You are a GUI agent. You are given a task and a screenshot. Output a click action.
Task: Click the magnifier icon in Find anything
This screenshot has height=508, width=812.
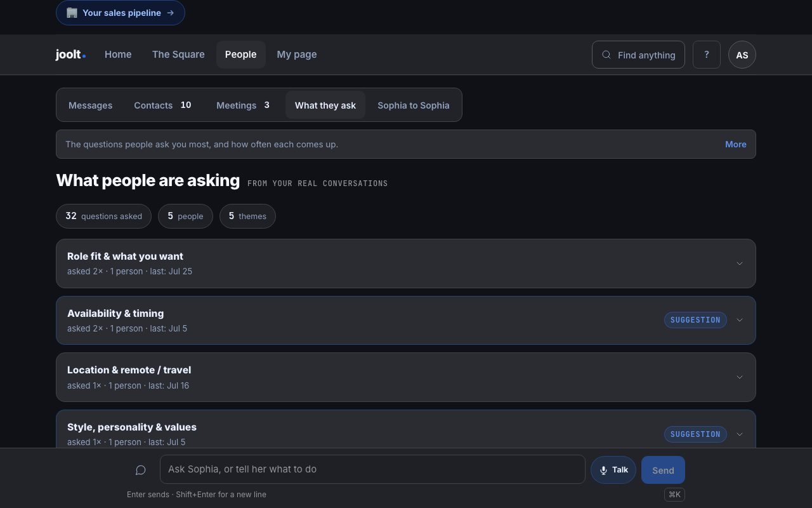[606, 55]
